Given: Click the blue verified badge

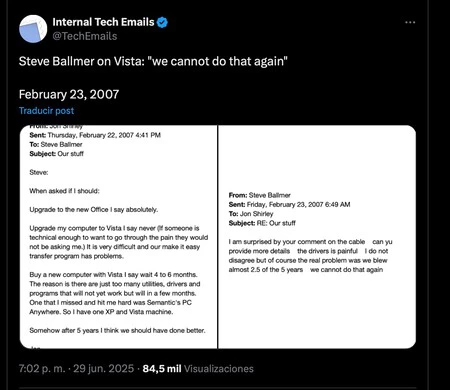Looking at the screenshot, I should (162, 22).
